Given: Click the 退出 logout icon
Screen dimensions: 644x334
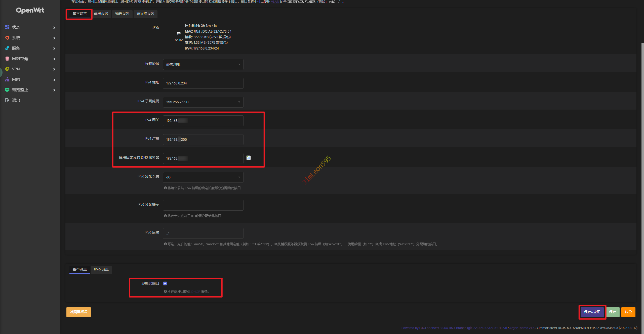Looking at the screenshot, I should pyautogui.click(x=7, y=100).
